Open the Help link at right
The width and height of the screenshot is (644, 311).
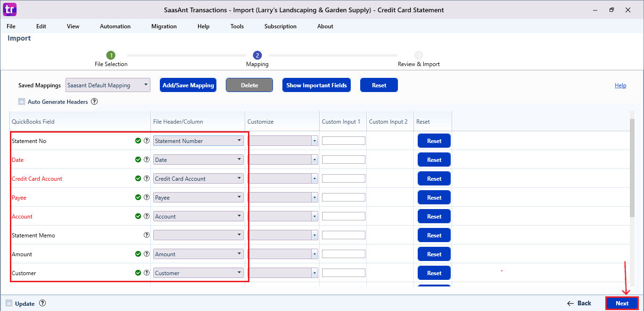pos(620,85)
